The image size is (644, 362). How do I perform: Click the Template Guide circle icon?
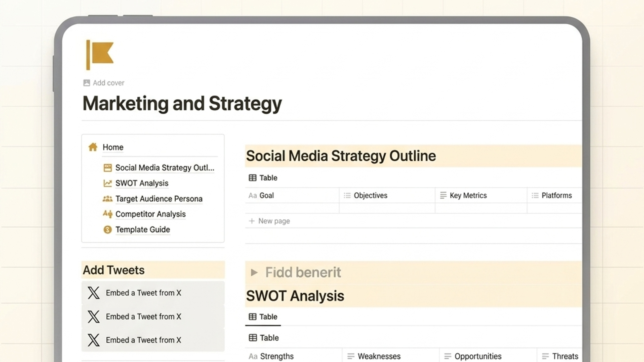coord(108,230)
